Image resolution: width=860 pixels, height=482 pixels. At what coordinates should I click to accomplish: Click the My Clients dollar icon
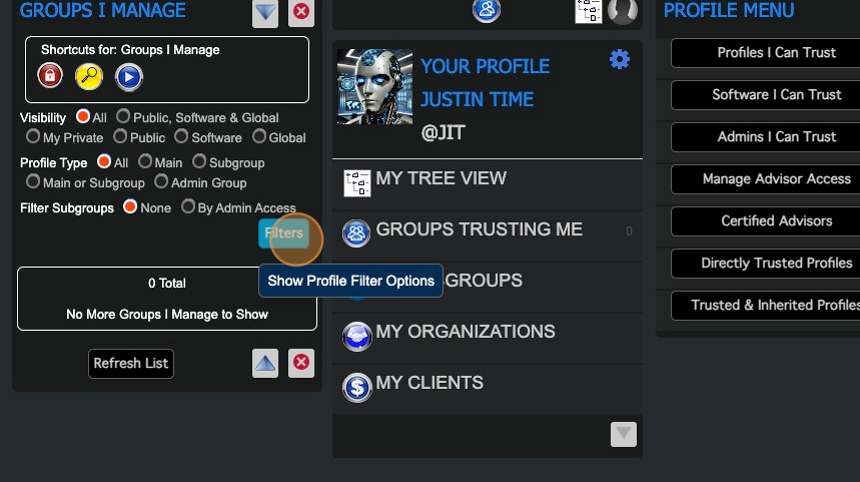357,388
